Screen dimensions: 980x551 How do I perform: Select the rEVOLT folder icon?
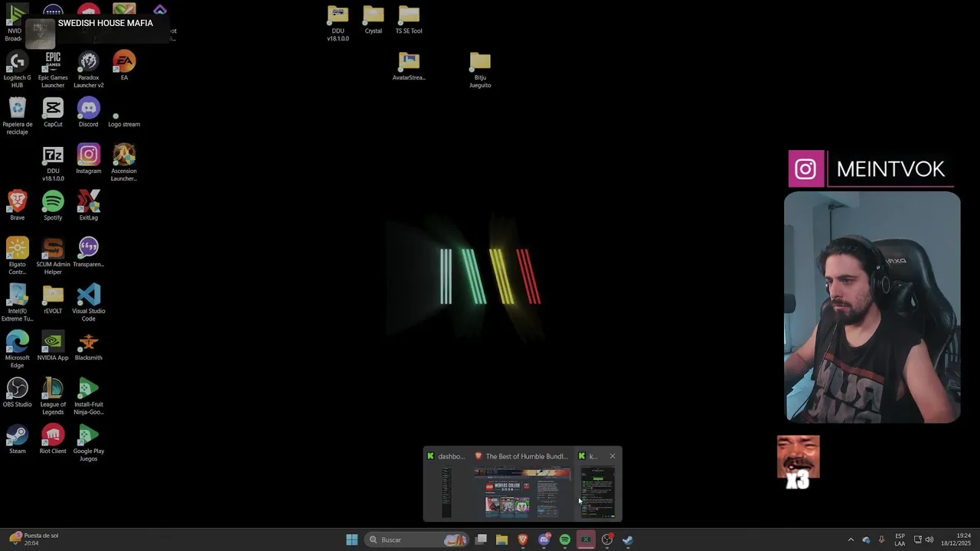(53, 299)
